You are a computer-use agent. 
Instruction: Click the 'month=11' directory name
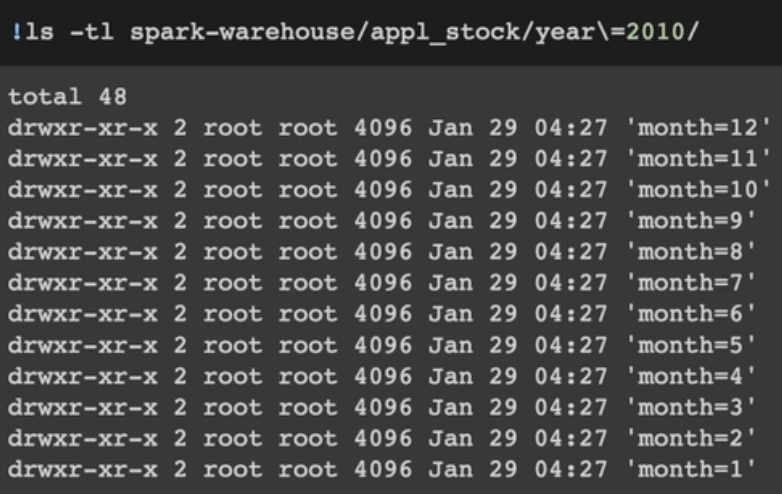698,159
